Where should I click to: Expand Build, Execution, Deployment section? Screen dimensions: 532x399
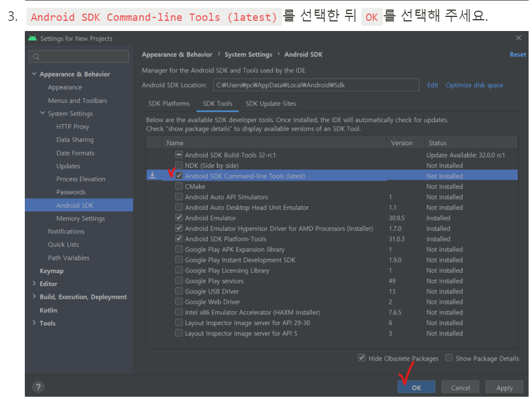(x=34, y=296)
